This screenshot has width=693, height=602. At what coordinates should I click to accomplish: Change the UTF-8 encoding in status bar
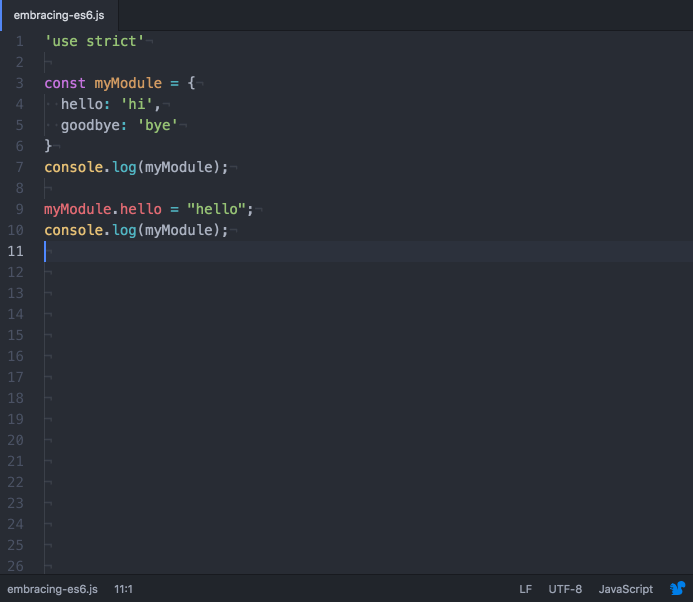click(565, 589)
